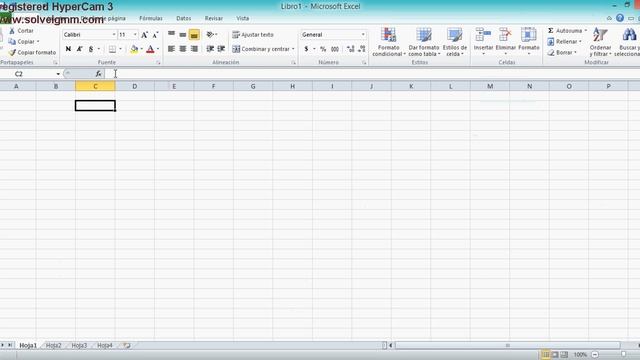Center cell text horizontally

click(x=183, y=49)
